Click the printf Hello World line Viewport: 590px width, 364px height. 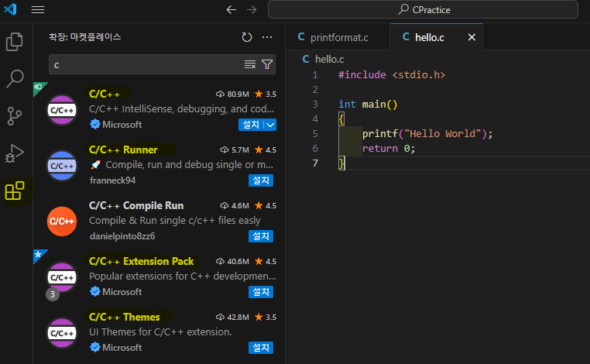pos(427,134)
